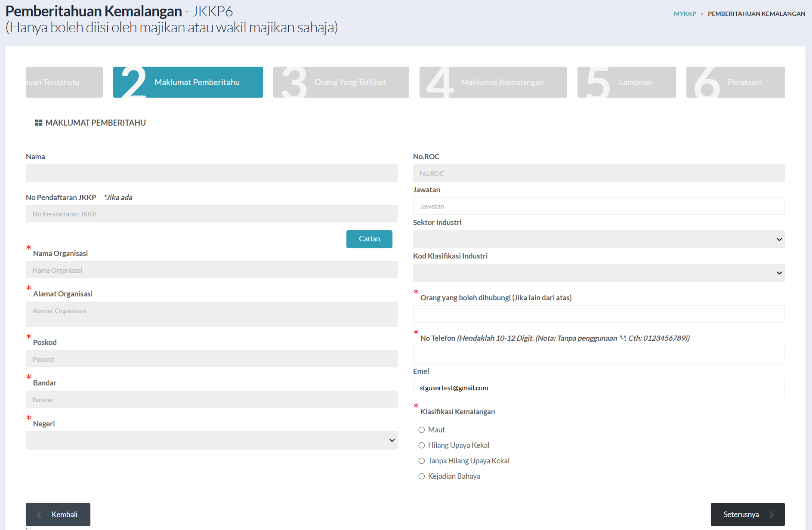Image resolution: width=812 pixels, height=530 pixels.
Task: Click the left arrow on Kembali button
Action: [39, 515]
